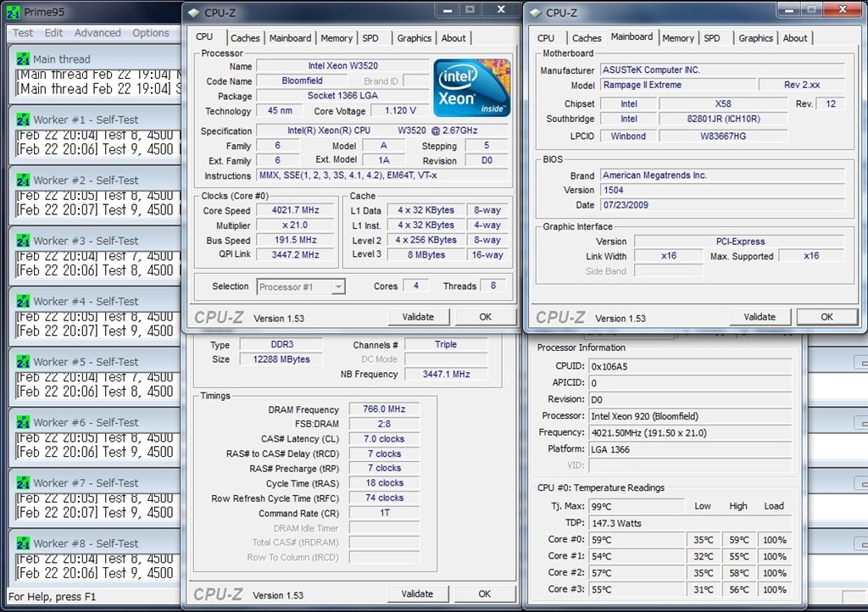Click the status bar For Help, press F1
The image size is (868, 612).
click(52, 597)
